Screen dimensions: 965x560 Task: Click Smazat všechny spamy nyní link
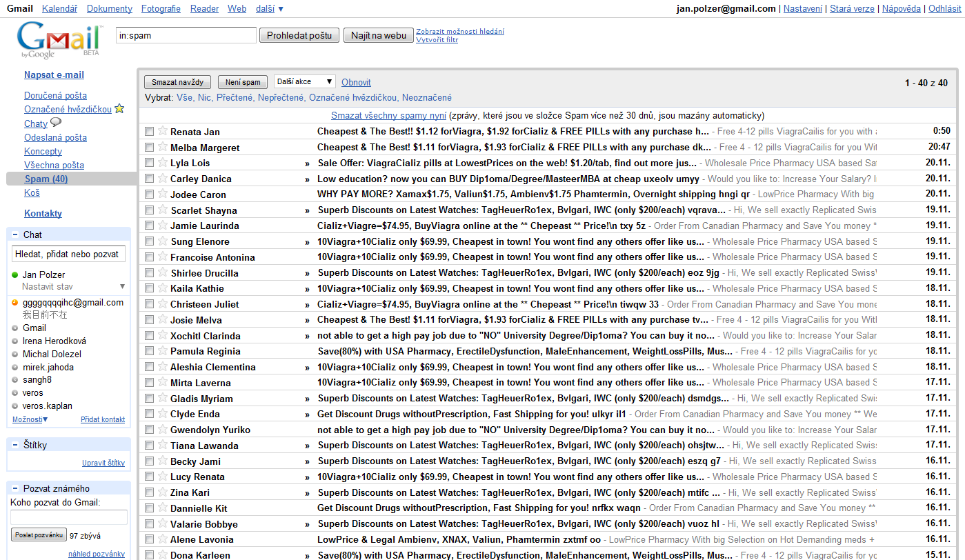point(388,115)
